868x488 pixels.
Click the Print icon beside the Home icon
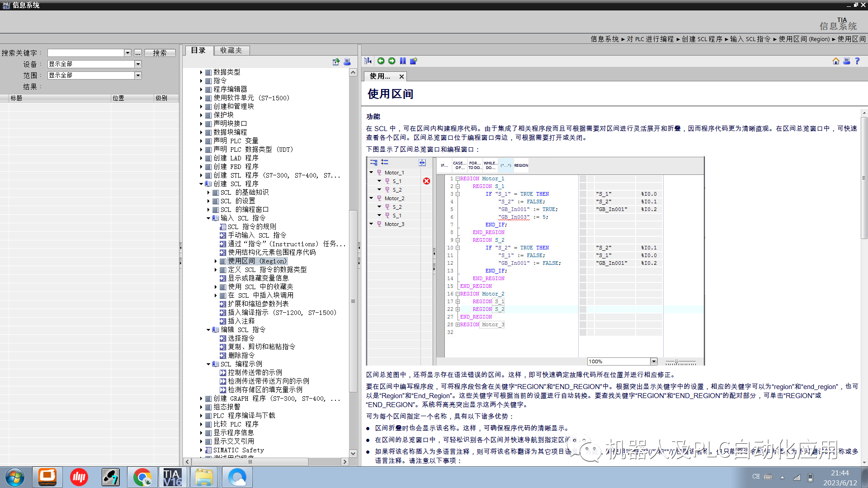click(846, 61)
